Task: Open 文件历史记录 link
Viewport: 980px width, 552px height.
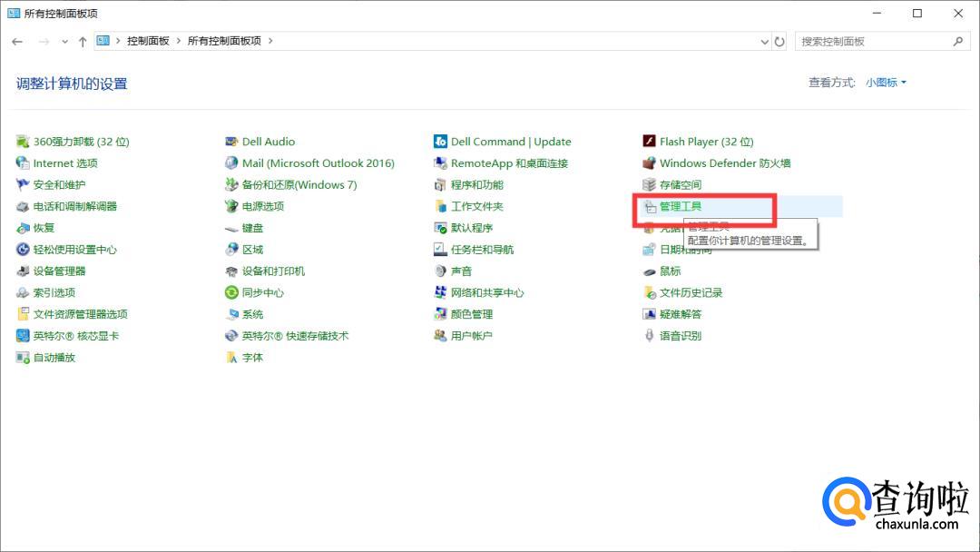Action: click(691, 292)
